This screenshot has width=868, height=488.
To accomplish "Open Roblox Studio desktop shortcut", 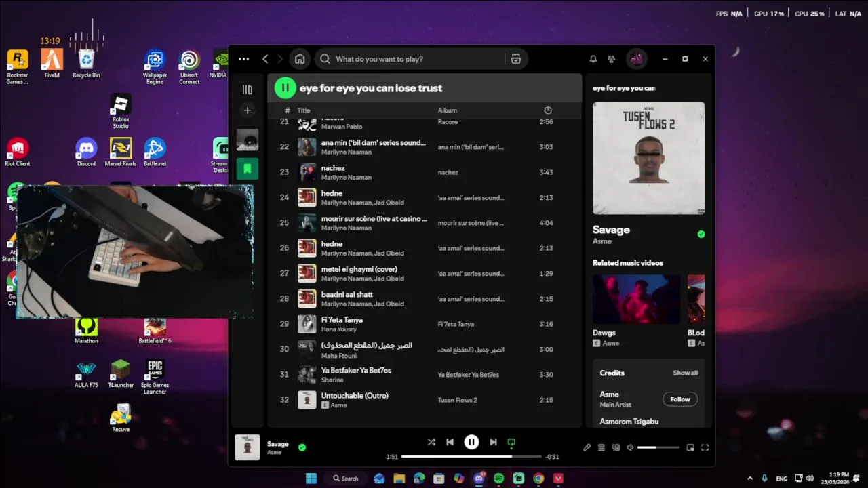I will 121,111.
